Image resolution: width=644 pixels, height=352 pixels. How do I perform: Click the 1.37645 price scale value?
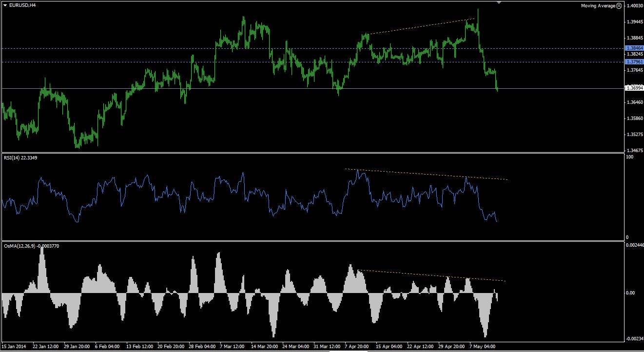635,70
